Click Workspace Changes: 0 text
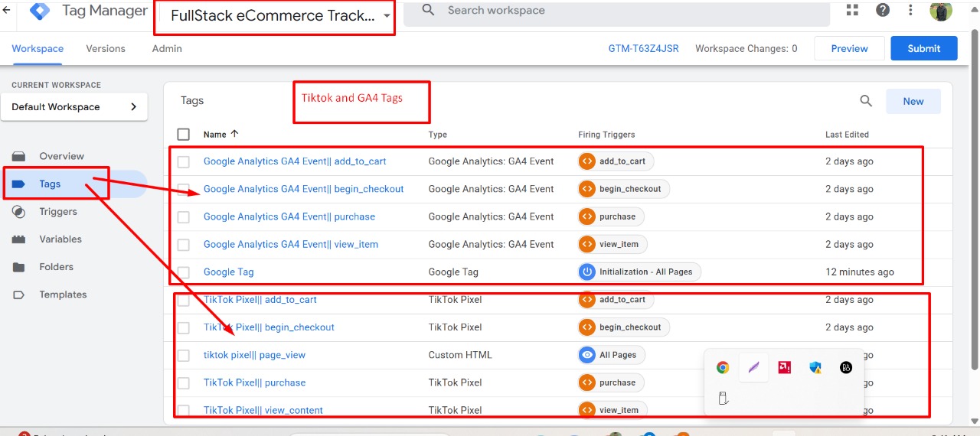The image size is (980, 436). pos(746,48)
